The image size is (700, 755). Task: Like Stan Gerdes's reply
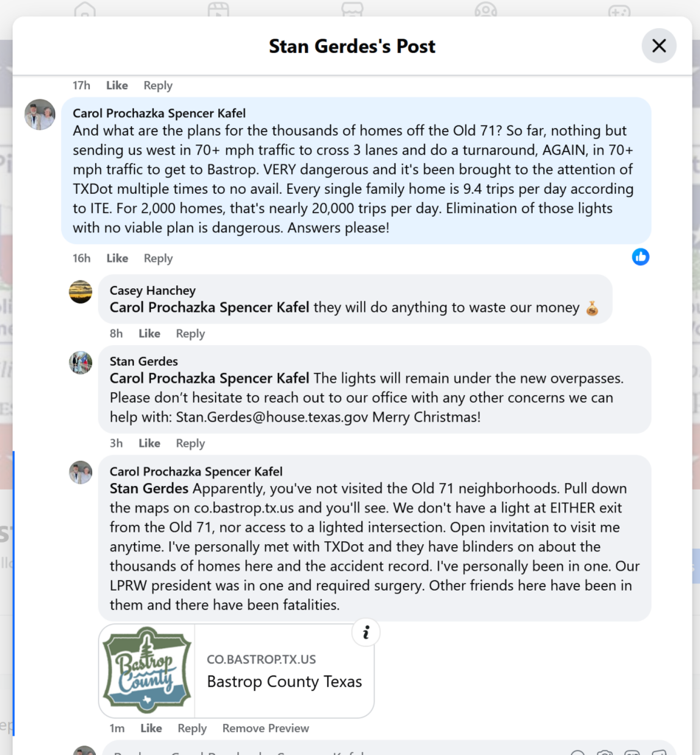[x=149, y=443]
